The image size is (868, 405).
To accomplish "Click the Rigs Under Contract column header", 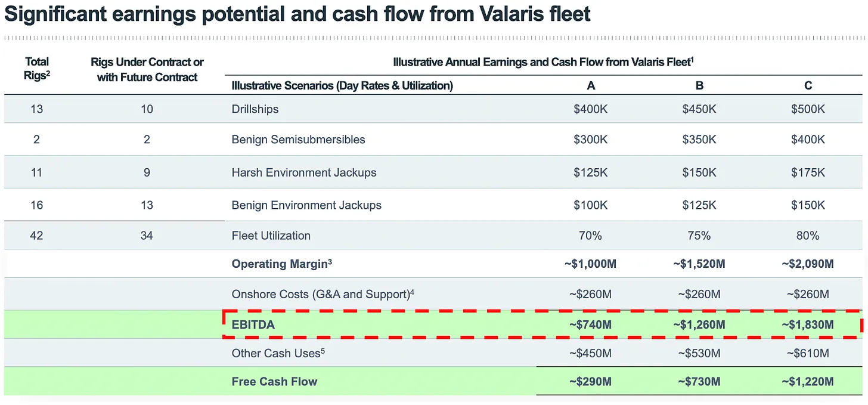I will tap(147, 69).
